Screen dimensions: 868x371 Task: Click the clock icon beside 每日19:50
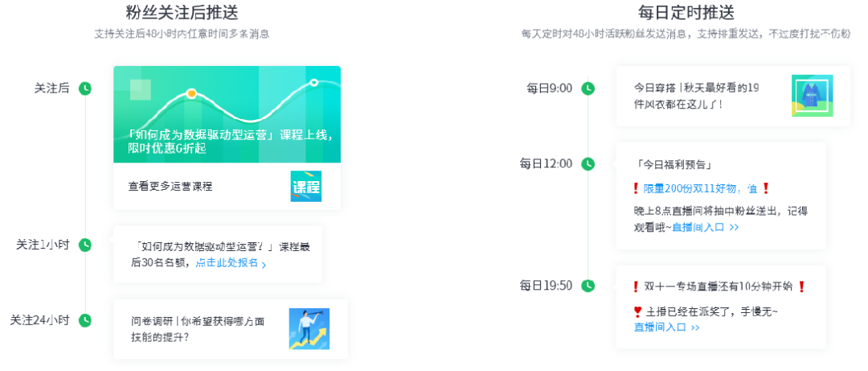(588, 286)
